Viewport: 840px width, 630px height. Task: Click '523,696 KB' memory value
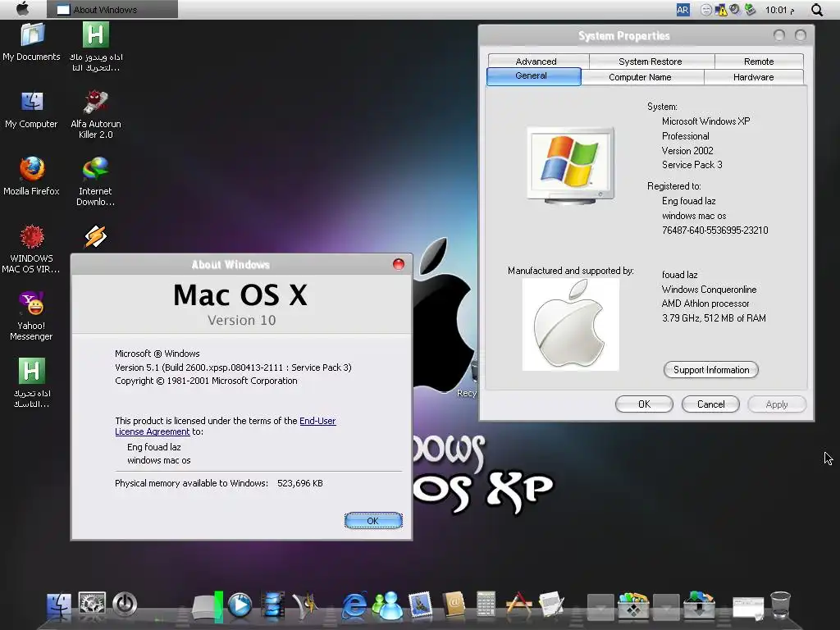point(300,483)
